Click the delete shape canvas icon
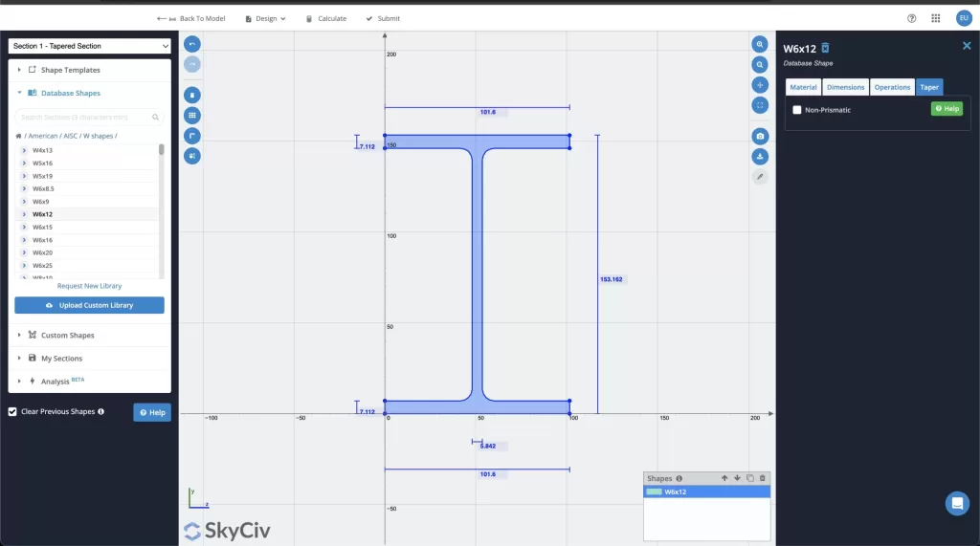Viewport: 980px width, 546px height. [191, 95]
